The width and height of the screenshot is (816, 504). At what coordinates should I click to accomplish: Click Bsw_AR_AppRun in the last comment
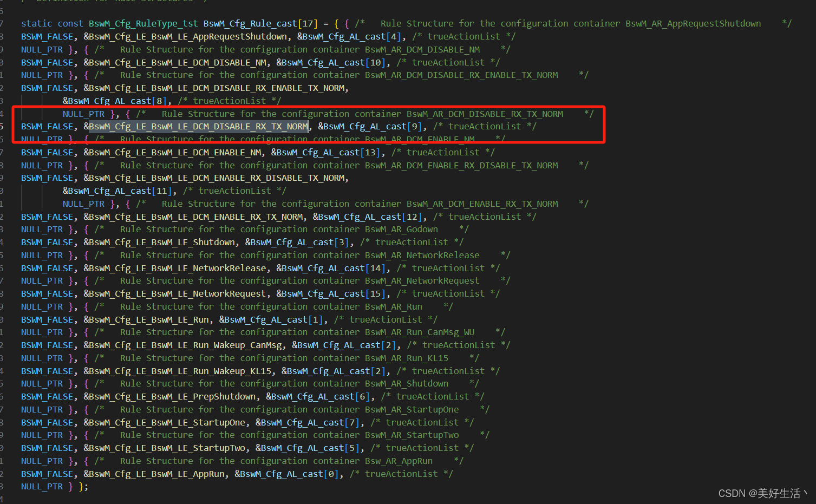tap(399, 461)
